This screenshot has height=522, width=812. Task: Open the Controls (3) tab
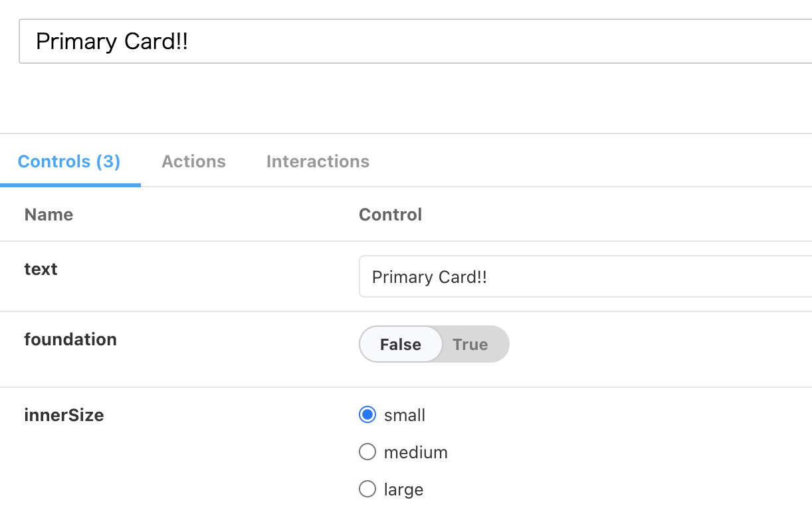point(69,161)
